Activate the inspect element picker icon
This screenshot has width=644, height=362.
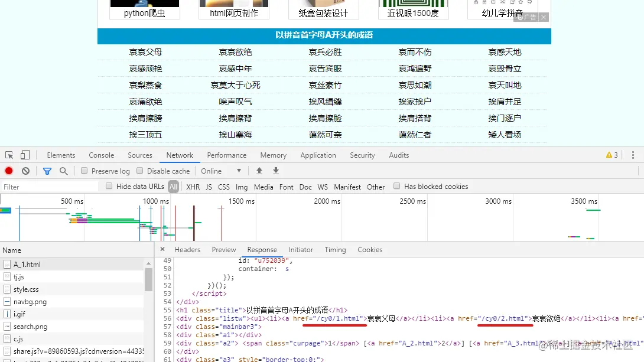tap(9, 155)
